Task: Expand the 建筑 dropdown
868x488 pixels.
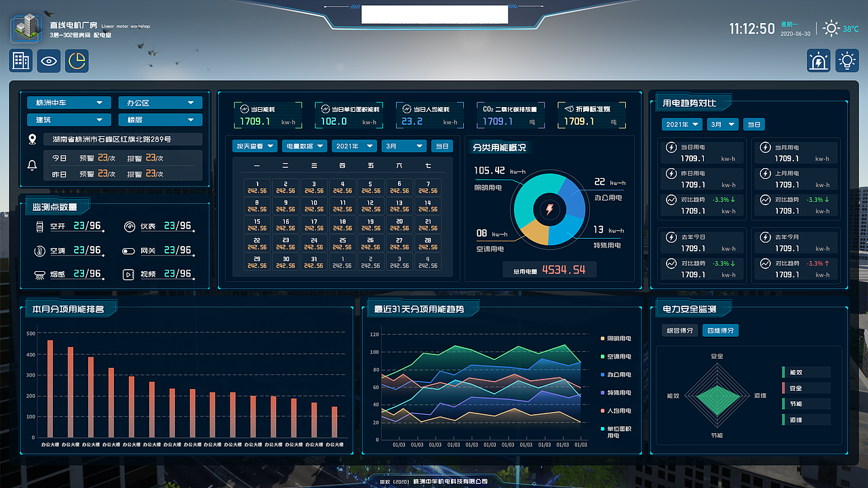Action: pos(69,120)
